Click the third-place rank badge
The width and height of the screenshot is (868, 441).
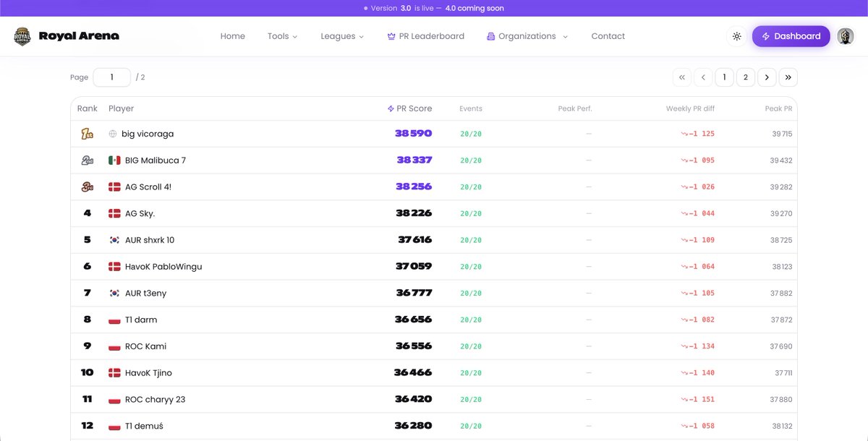click(87, 187)
